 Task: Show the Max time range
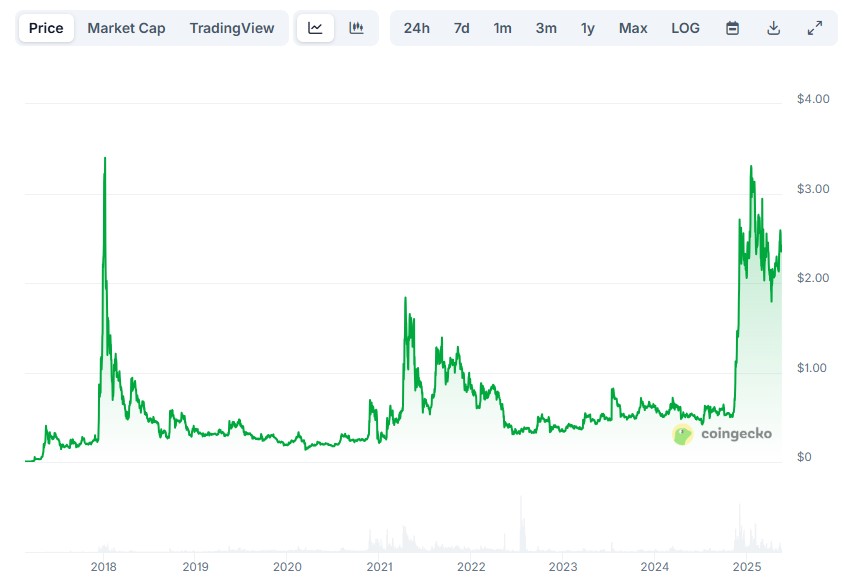pyautogui.click(x=633, y=28)
